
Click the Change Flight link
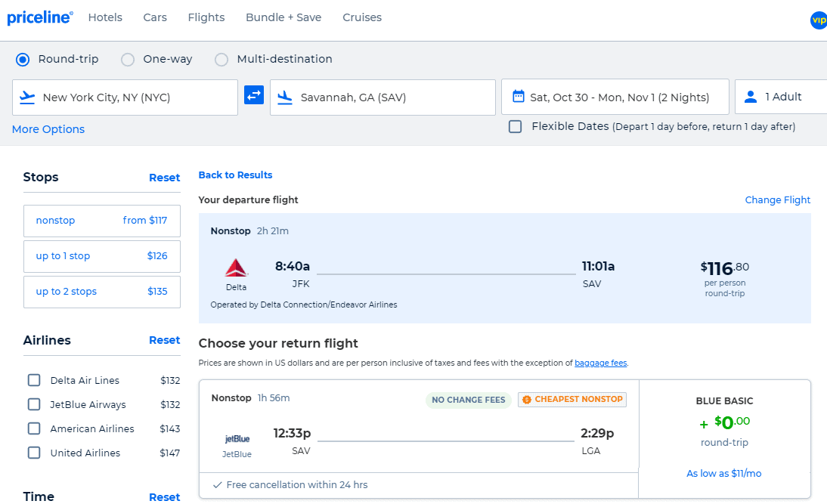point(777,199)
